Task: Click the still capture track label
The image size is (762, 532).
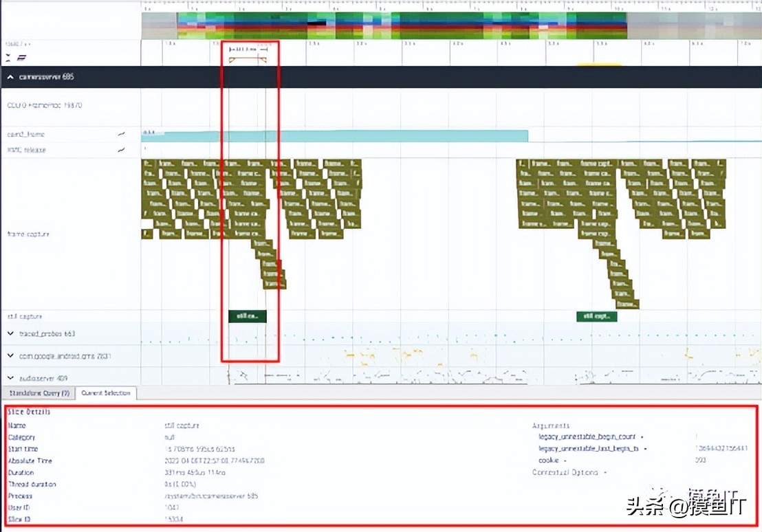Action: tap(25, 316)
